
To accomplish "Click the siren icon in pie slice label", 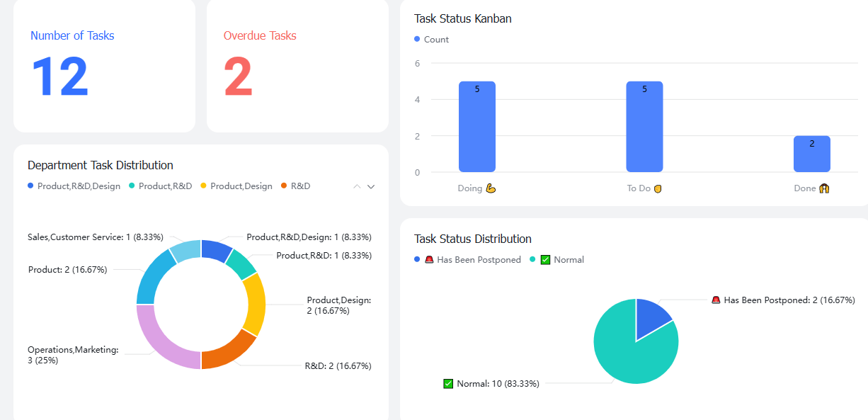I will [x=716, y=300].
